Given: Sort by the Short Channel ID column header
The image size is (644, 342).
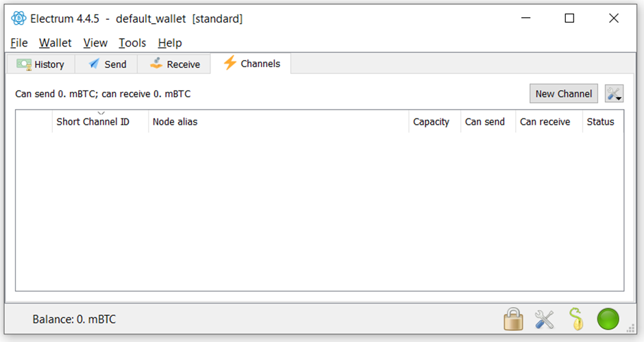Looking at the screenshot, I should click(x=100, y=122).
